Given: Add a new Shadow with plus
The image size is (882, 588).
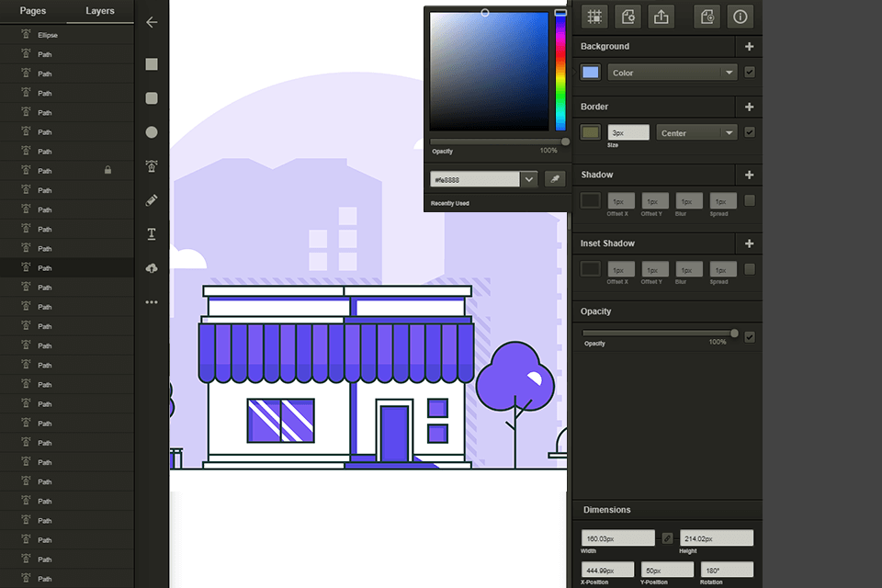Looking at the screenshot, I should click(x=750, y=175).
